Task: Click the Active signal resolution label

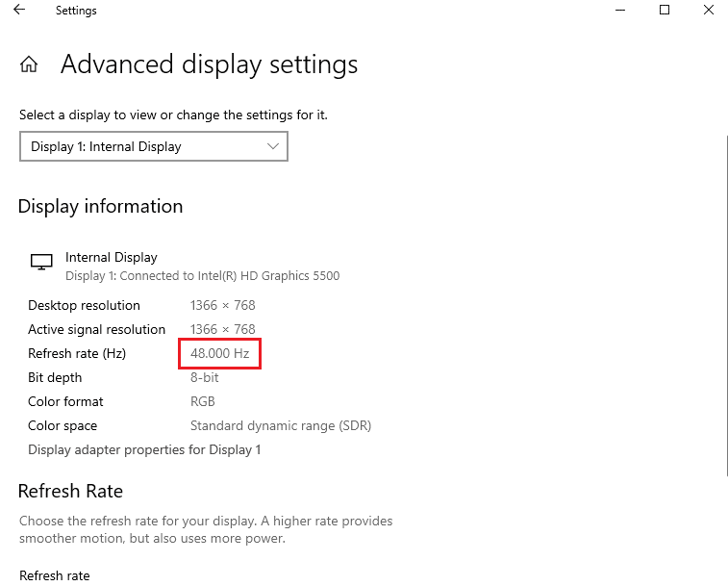Action: click(96, 329)
